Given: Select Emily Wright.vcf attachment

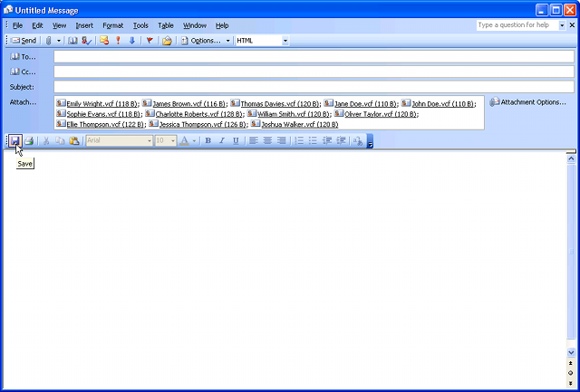Looking at the screenshot, I should click(x=98, y=103).
